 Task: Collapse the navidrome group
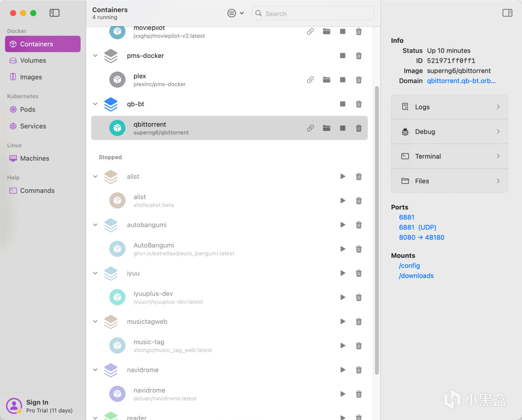pos(95,370)
